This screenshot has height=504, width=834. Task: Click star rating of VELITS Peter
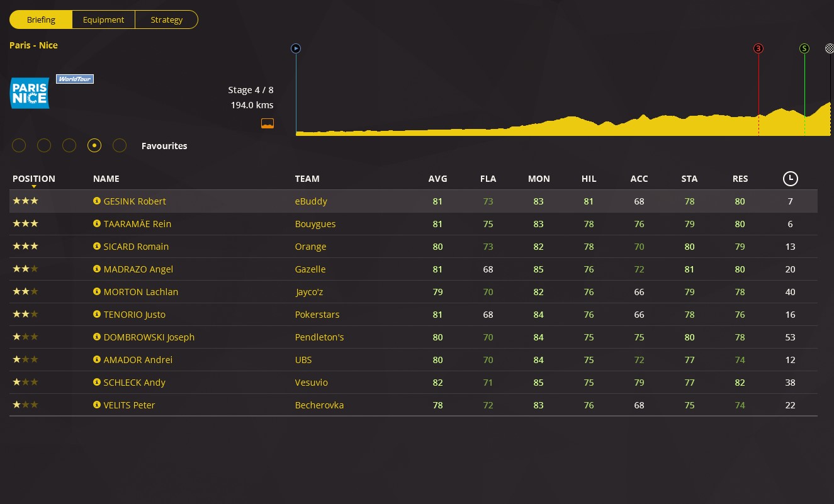[x=25, y=405]
